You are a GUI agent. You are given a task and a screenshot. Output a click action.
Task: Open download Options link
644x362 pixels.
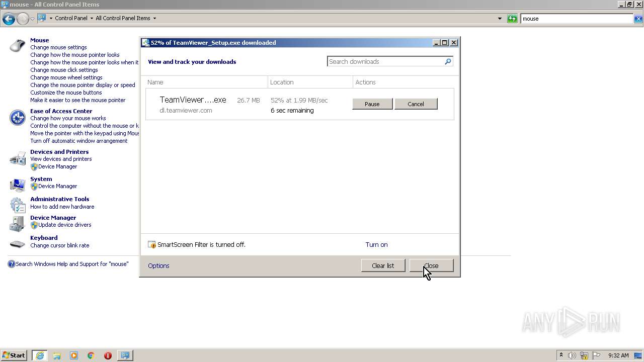(x=158, y=265)
